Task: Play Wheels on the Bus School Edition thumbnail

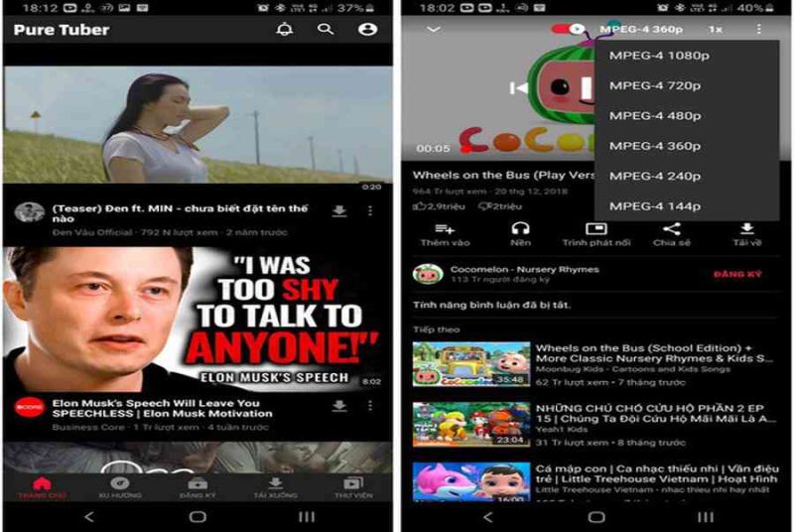Action: pos(471,364)
